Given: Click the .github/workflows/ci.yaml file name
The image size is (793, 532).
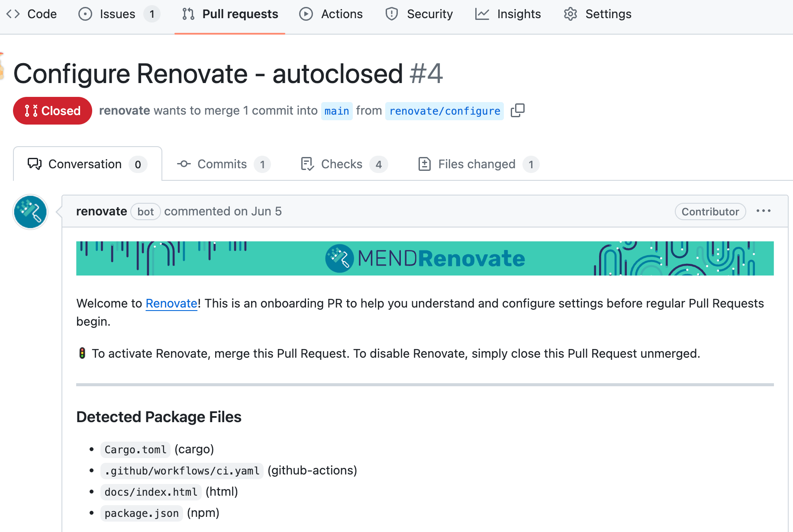Looking at the screenshot, I should coord(182,471).
